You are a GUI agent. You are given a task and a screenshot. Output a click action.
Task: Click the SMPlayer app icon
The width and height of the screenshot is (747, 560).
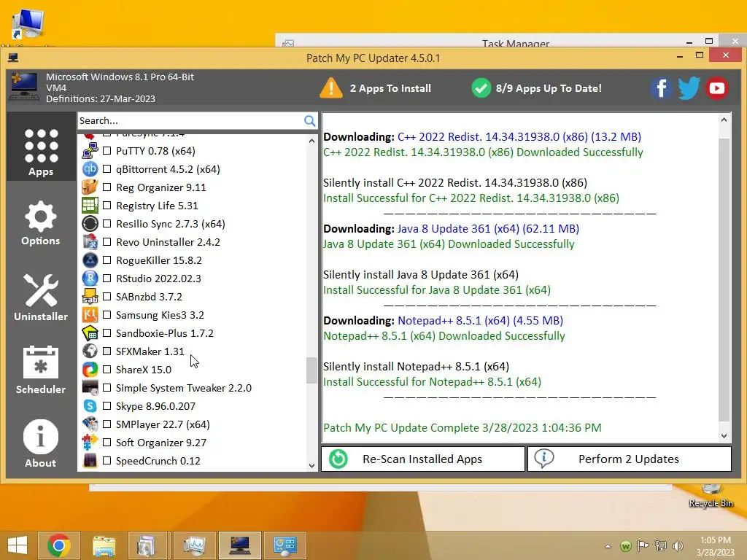90,424
